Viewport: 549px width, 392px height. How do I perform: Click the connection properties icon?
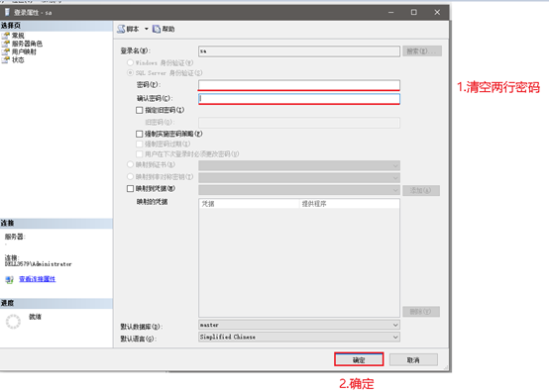tap(9, 279)
